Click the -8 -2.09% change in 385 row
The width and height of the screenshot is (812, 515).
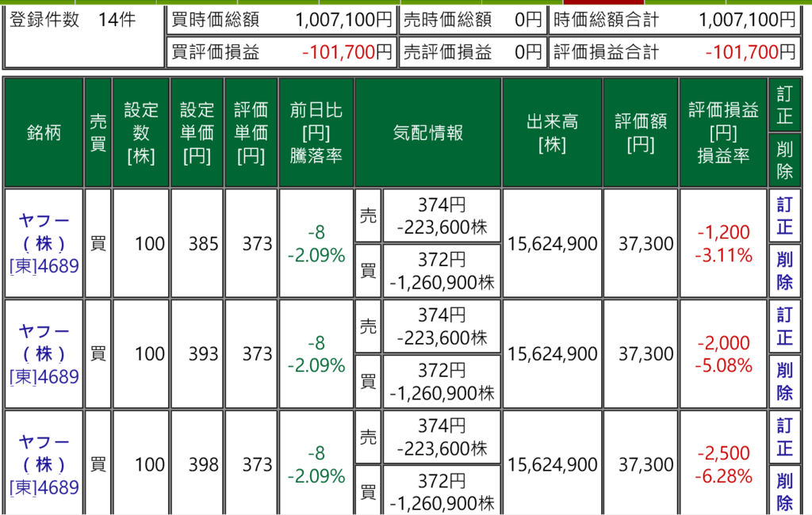[x=316, y=243]
